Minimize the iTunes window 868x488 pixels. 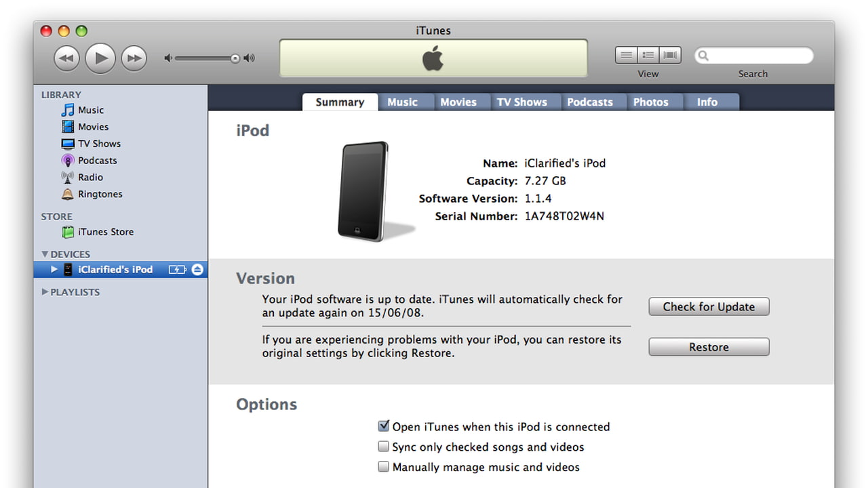pos(64,30)
